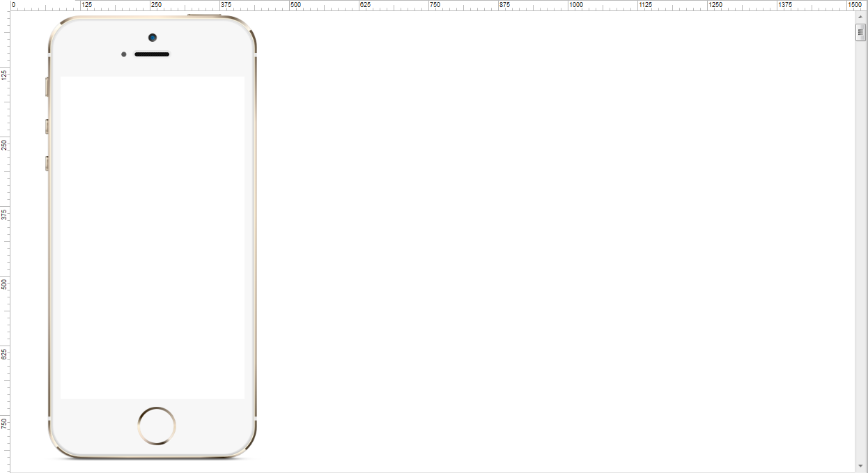Click the 750 mark on vertical ruler

tap(5, 424)
